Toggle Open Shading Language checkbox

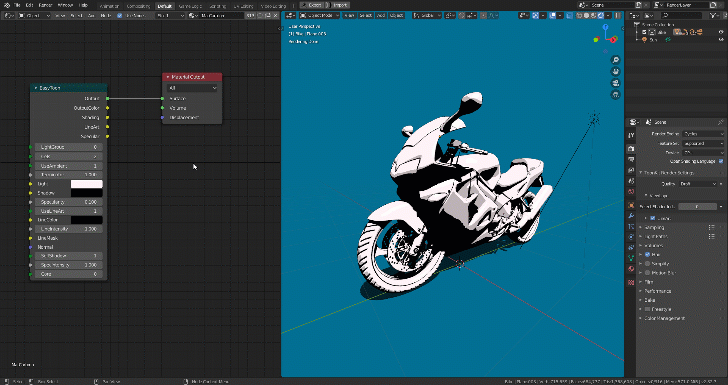pyautogui.click(x=721, y=161)
